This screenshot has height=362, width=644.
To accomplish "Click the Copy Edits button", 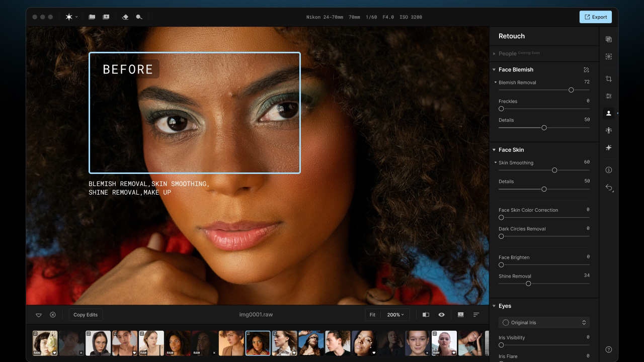I will click(x=86, y=315).
